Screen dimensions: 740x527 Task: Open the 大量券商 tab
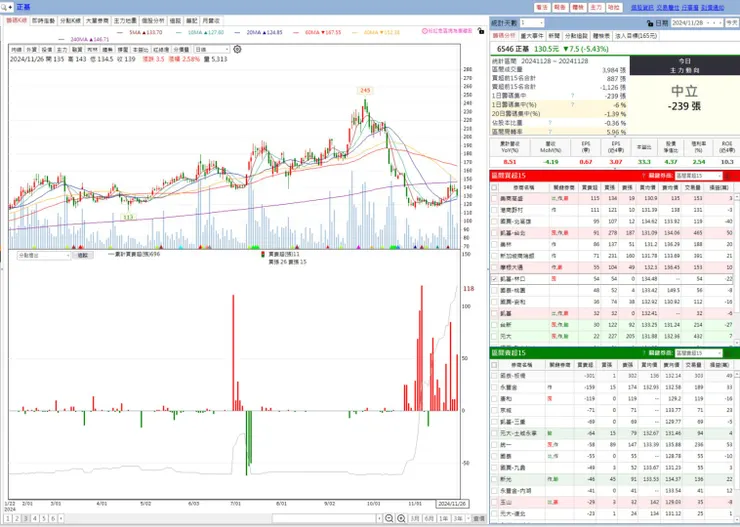(97, 21)
